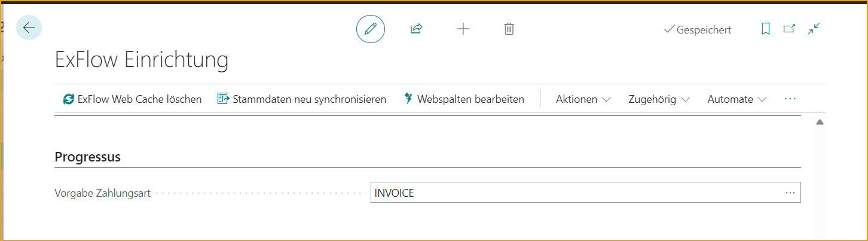Collapse the Progressus section header
Screen dimensions: 868x241
tap(88, 157)
